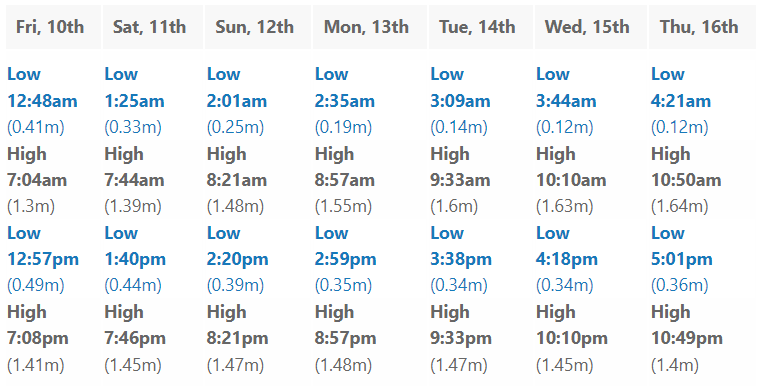760x387 pixels.
Task: Select the Thu, 16th column header
Action: tap(702, 27)
